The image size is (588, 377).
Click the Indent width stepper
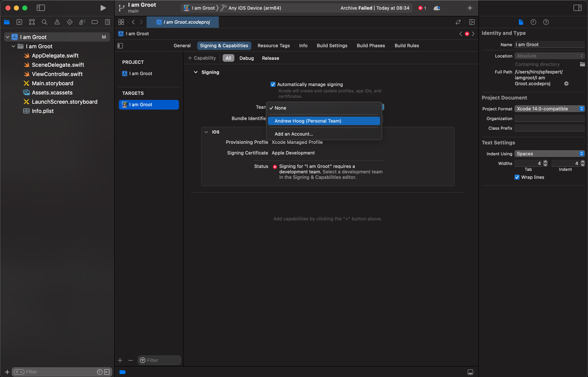(583, 163)
